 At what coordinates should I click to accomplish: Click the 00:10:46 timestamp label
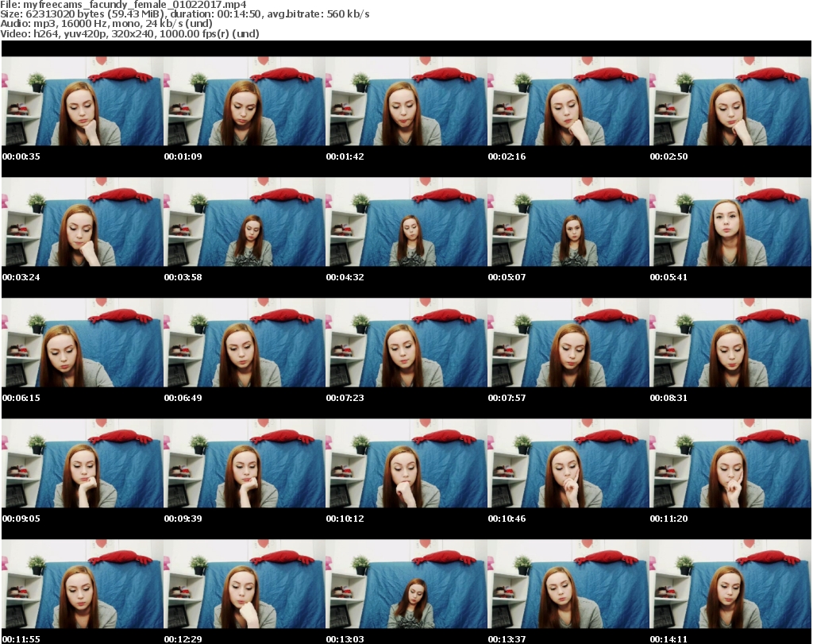point(507,519)
